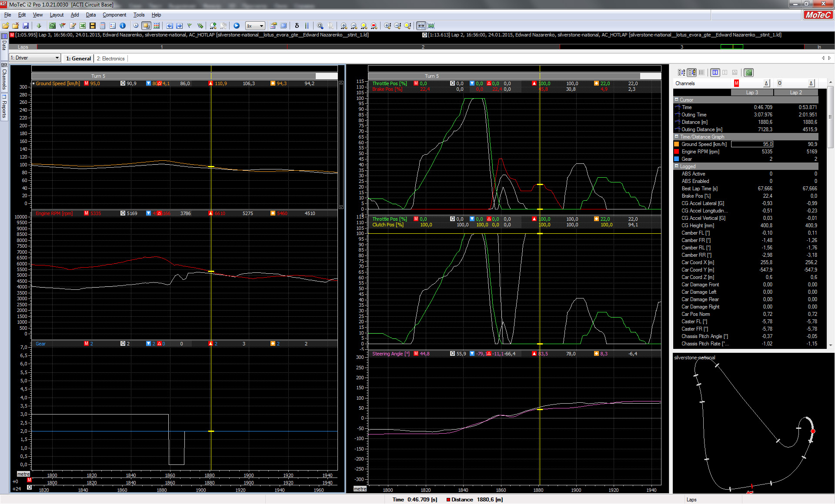835x504 pixels.
Task: Collapse the Logged channels group
Action: pyautogui.click(x=677, y=166)
